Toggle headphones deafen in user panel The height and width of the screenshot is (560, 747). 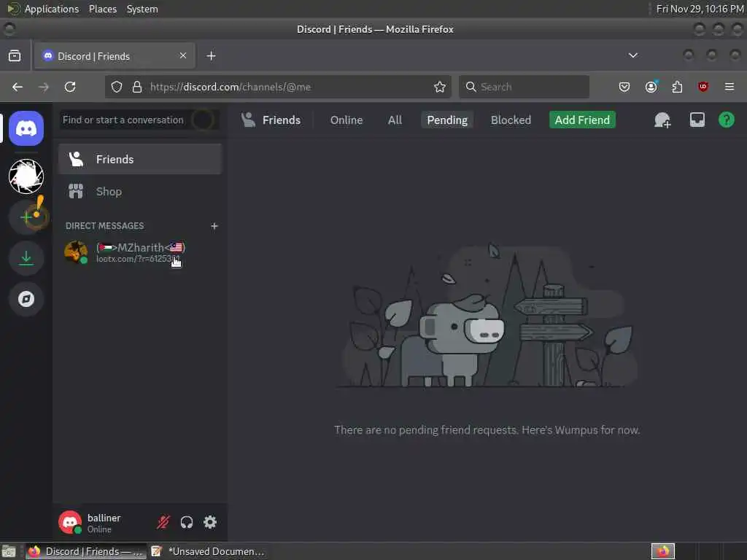tap(187, 522)
